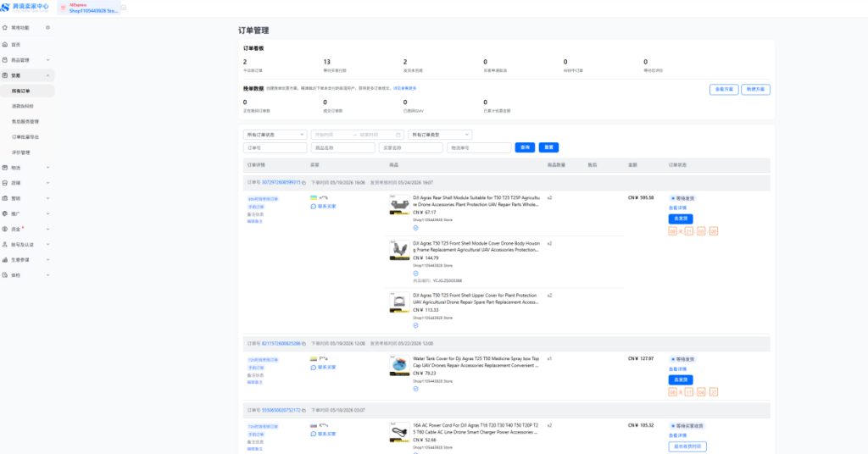The height and width of the screenshot is (454, 868).
Task: Click the calendar icon in the date range field
Action: (x=398, y=135)
